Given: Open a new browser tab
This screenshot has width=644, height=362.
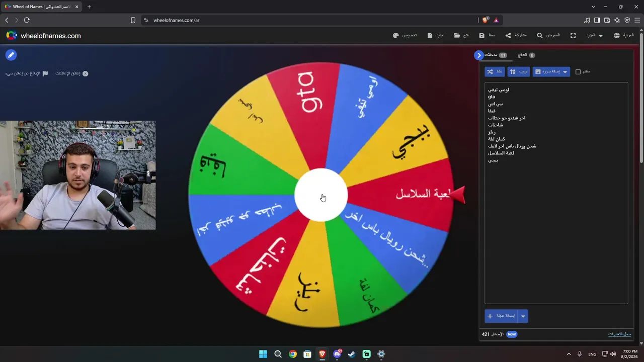Looking at the screenshot, I should click(x=89, y=7).
